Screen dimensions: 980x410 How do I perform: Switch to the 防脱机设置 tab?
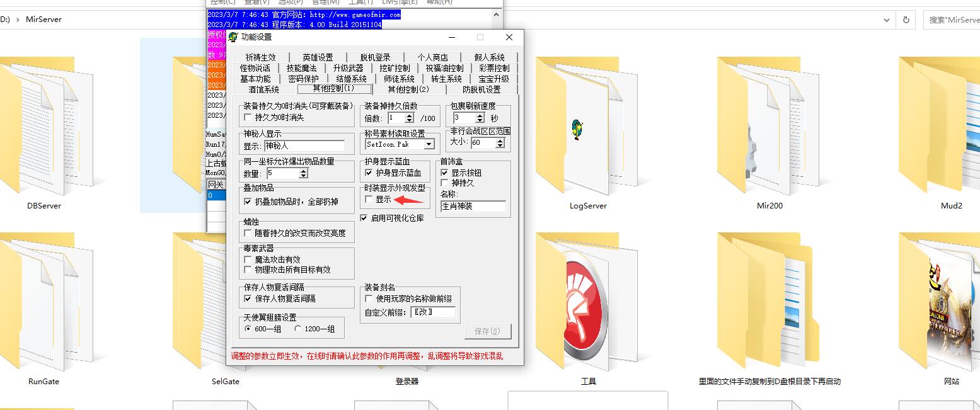tap(481, 89)
